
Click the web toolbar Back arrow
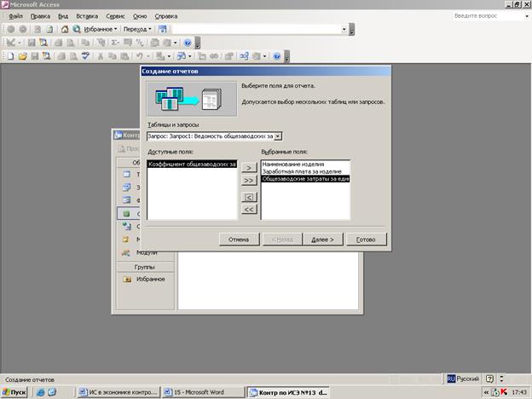point(11,29)
